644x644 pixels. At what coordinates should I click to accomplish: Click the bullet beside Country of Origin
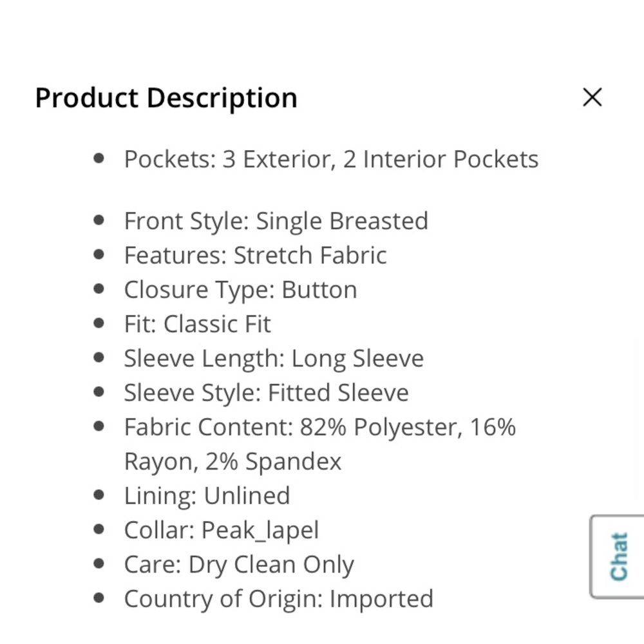click(x=99, y=598)
